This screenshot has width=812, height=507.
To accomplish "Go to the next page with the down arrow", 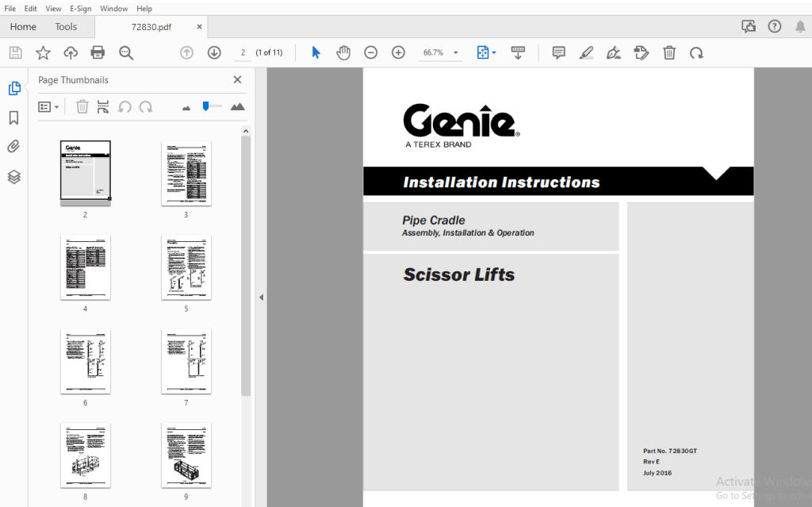I will [x=213, y=52].
